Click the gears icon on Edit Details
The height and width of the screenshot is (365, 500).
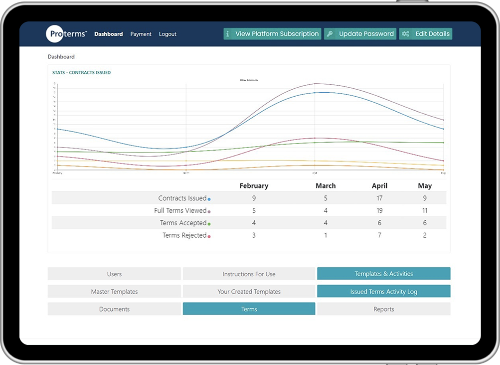(405, 34)
